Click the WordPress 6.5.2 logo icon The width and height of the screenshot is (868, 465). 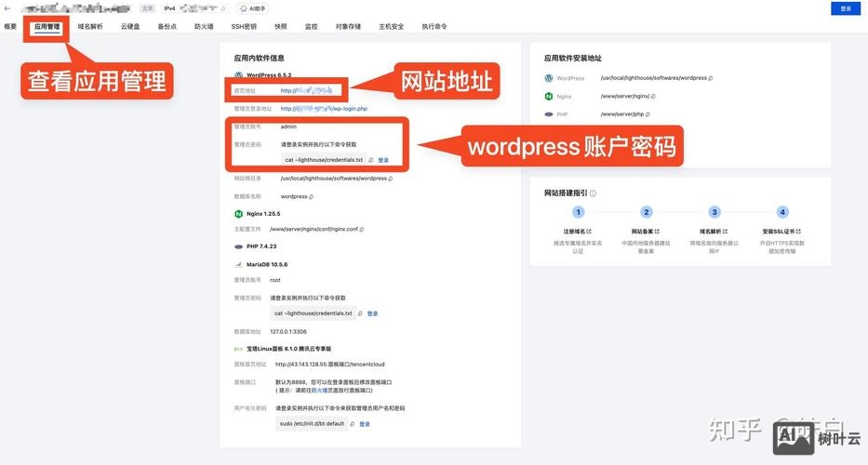tap(238, 74)
